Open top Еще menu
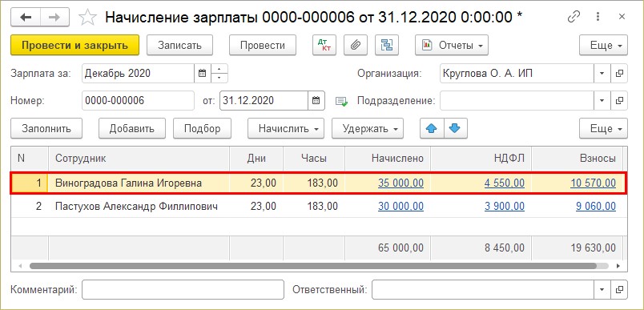The width and height of the screenshot is (644, 310). tap(603, 45)
